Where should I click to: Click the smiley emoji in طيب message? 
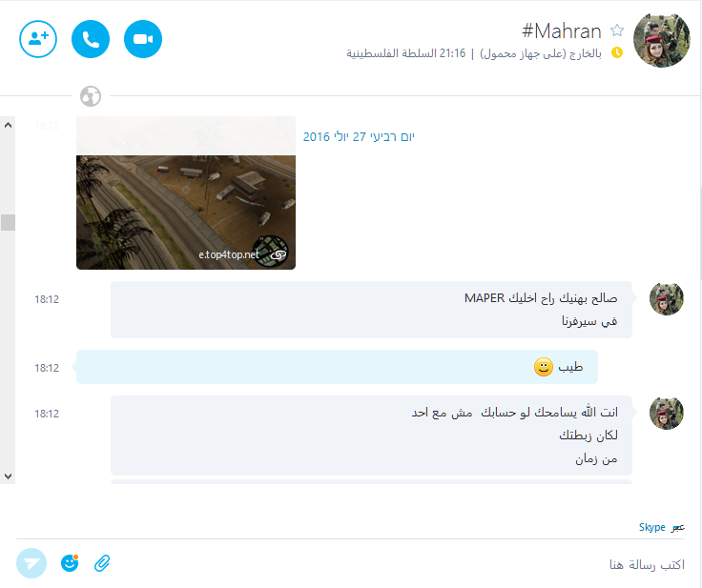coord(544,367)
